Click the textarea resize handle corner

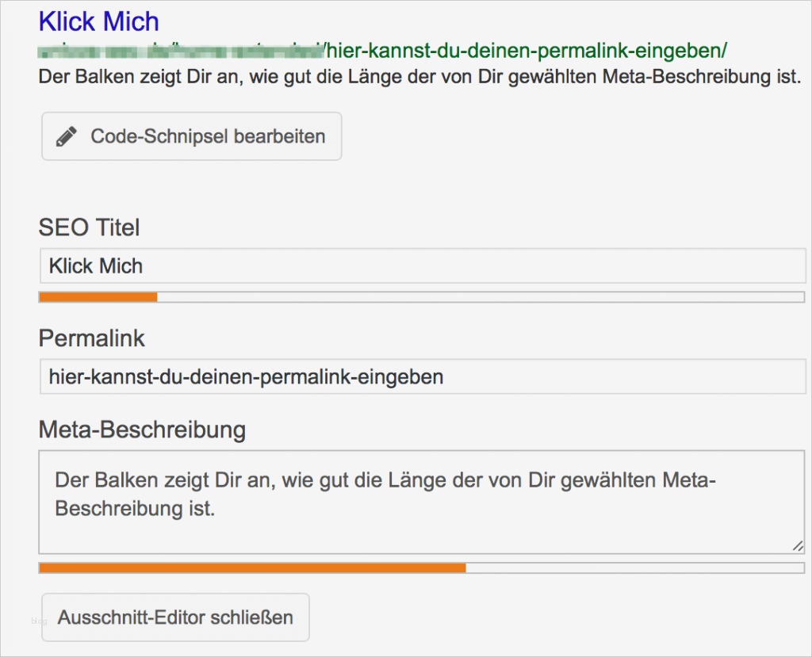coord(798,545)
